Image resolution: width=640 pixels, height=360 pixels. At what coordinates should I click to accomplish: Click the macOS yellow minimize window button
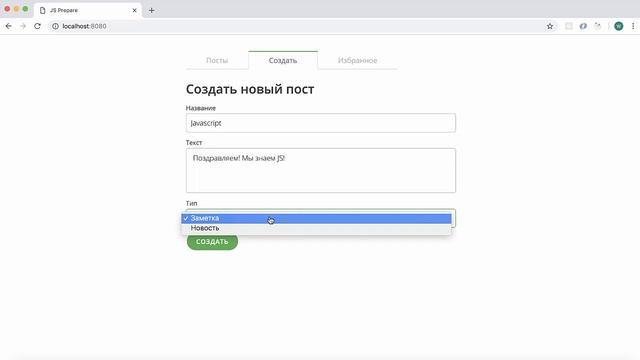coord(16,9)
